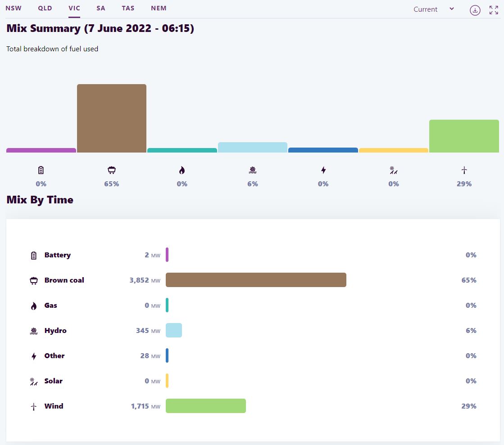Click the Brown coal row label
Image resolution: width=504 pixels, height=445 pixels.
click(64, 280)
